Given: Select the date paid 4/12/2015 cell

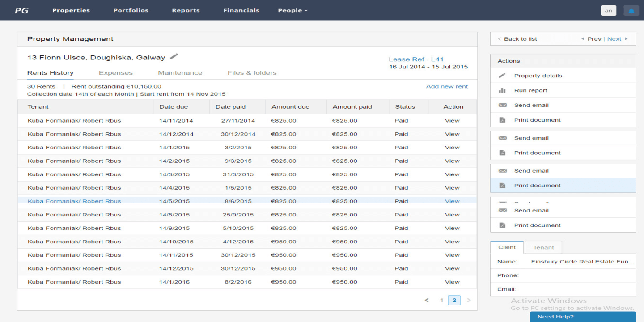Looking at the screenshot, I should pos(238,241).
